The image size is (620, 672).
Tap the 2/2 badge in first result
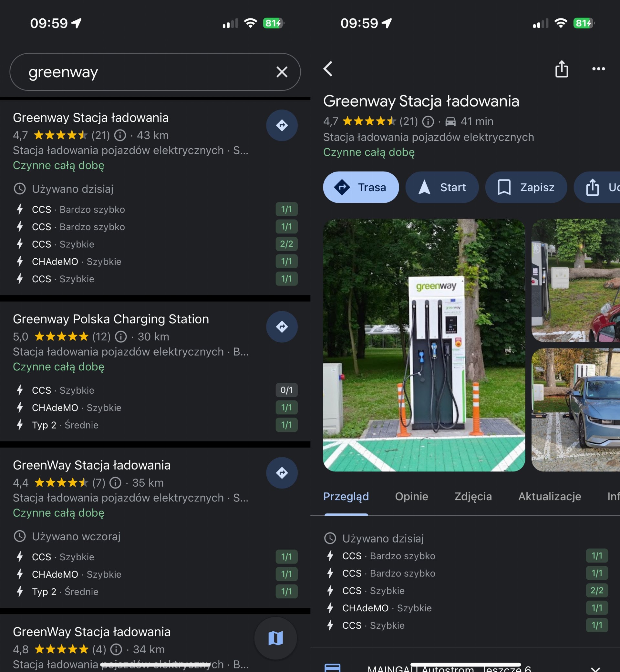286,244
